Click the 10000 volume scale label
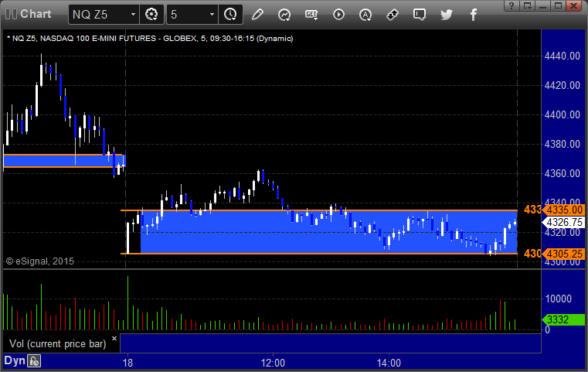Screen dimensions: 588x372 [x=558, y=299]
